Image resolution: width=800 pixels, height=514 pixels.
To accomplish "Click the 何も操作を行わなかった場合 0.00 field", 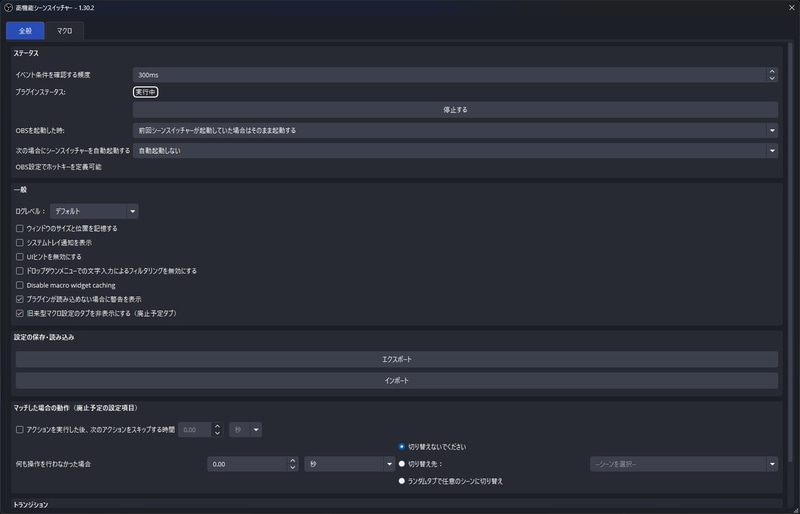I will tap(247, 464).
